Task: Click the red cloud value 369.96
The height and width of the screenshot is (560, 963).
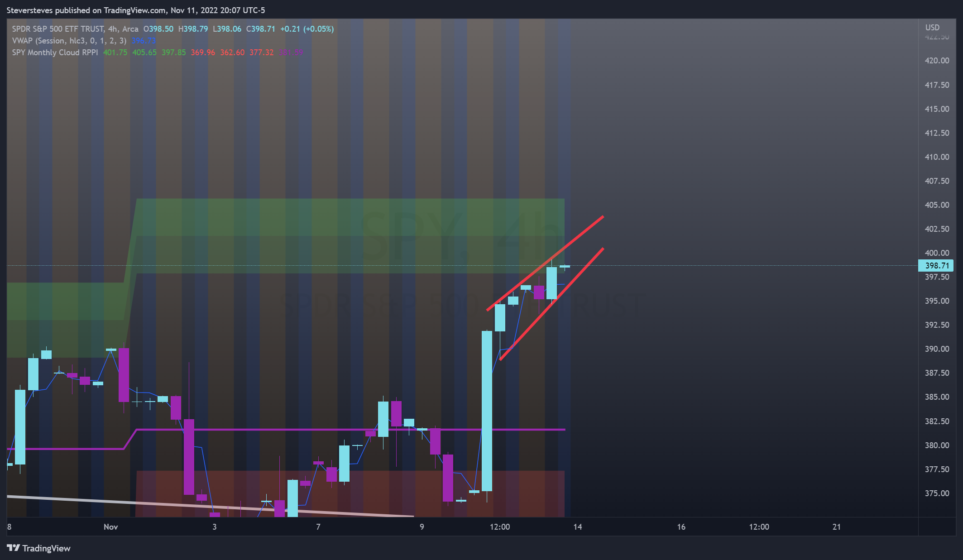Action: 203,53
